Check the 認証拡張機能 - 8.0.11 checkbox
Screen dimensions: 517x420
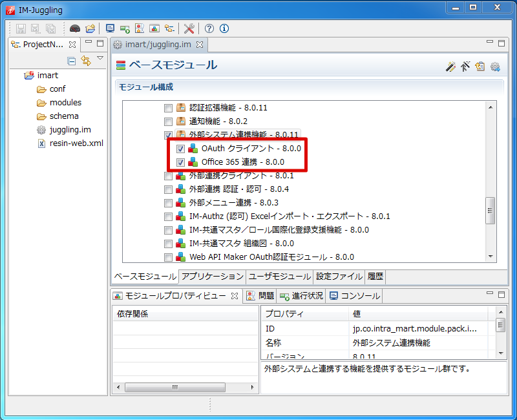tap(168, 108)
